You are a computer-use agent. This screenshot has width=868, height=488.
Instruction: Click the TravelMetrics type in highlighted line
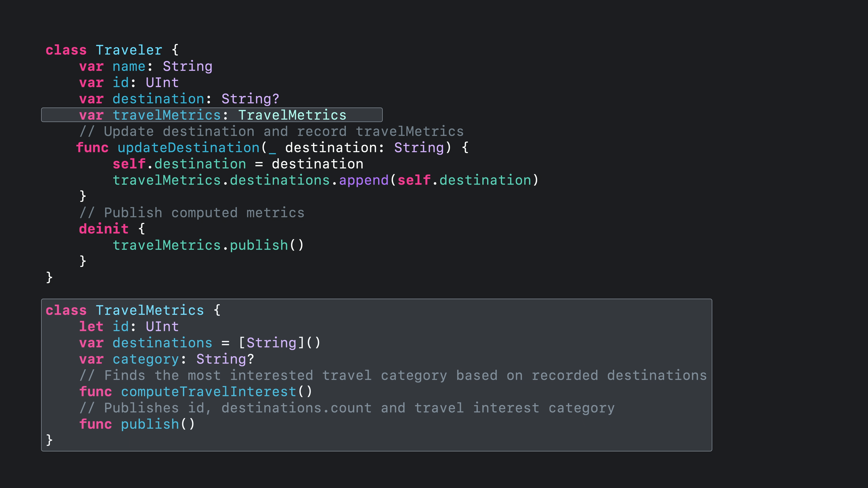292,115
